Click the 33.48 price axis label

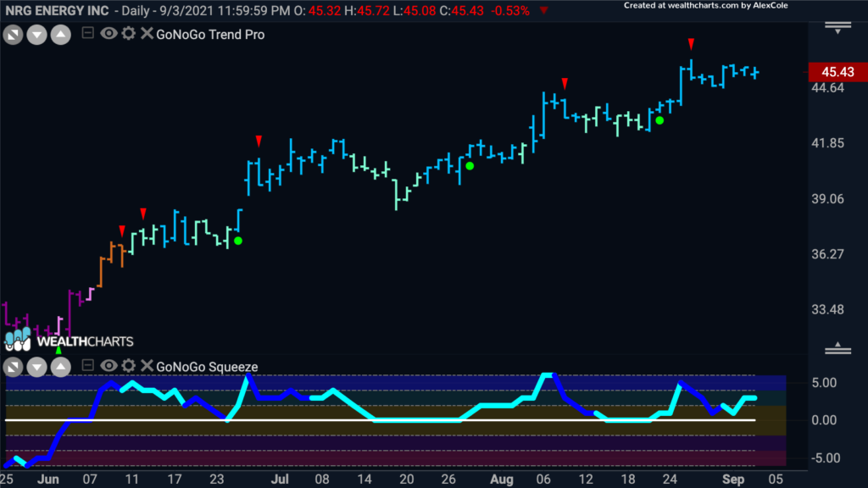pyautogui.click(x=827, y=309)
